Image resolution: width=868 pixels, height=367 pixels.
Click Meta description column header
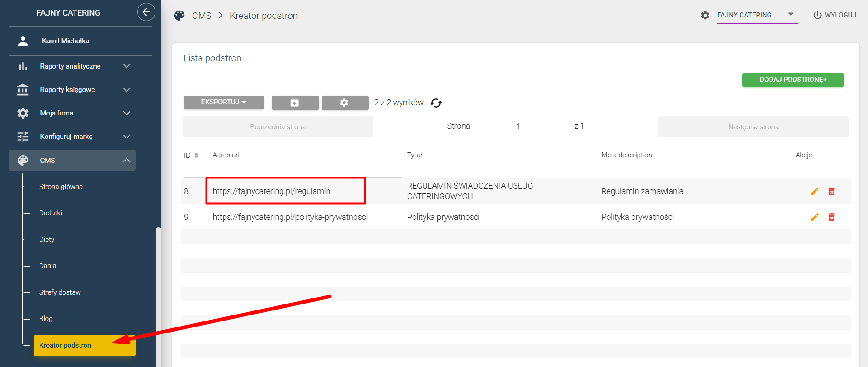point(627,155)
